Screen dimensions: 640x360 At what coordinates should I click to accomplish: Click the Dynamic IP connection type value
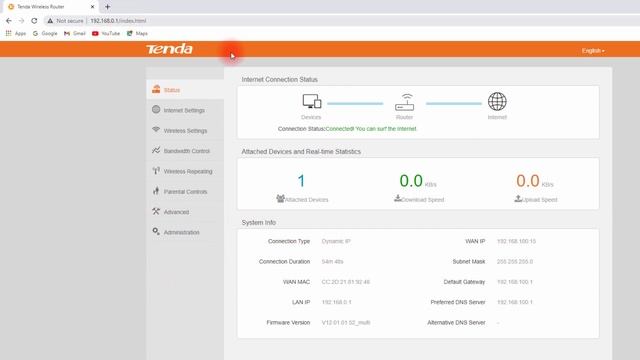336,241
